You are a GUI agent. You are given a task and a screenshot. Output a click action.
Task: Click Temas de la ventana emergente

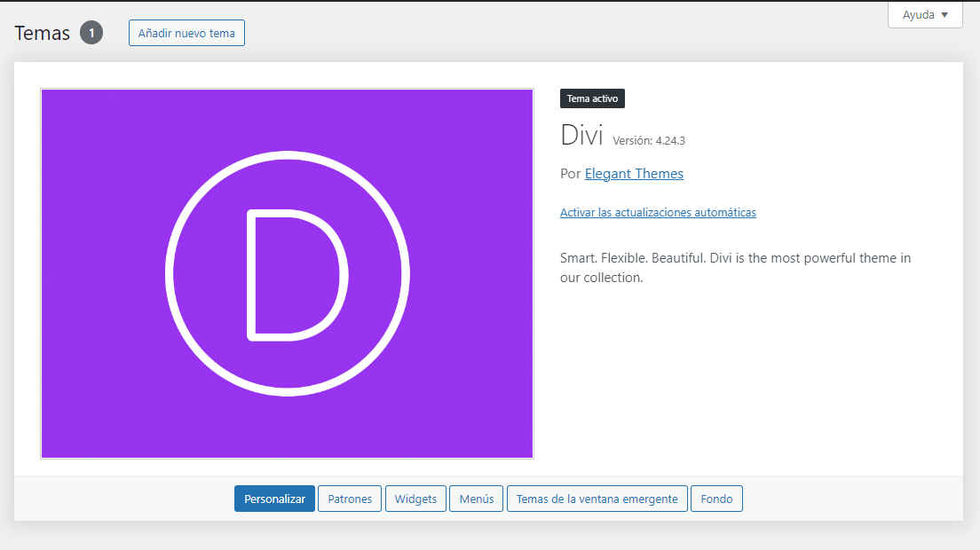pos(597,499)
